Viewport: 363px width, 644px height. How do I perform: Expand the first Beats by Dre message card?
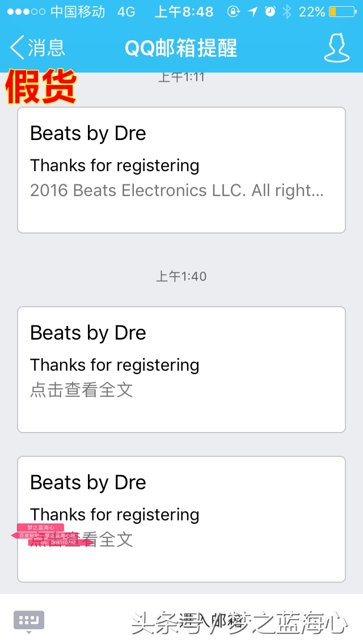coord(181,170)
